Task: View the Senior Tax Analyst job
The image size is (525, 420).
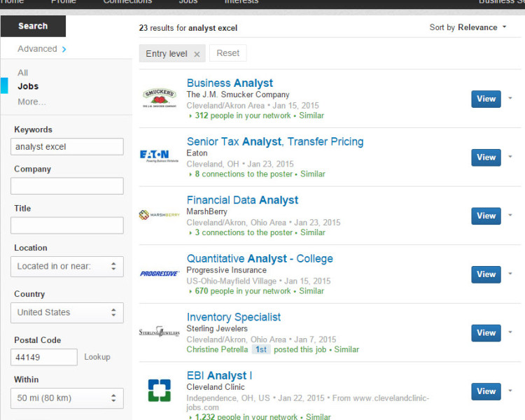Action: click(486, 157)
